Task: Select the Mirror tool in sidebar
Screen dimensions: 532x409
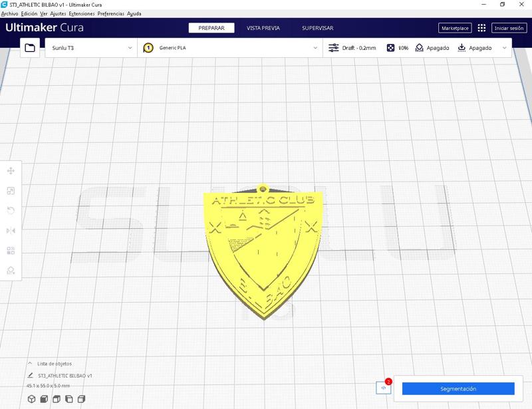Action: tap(11, 231)
